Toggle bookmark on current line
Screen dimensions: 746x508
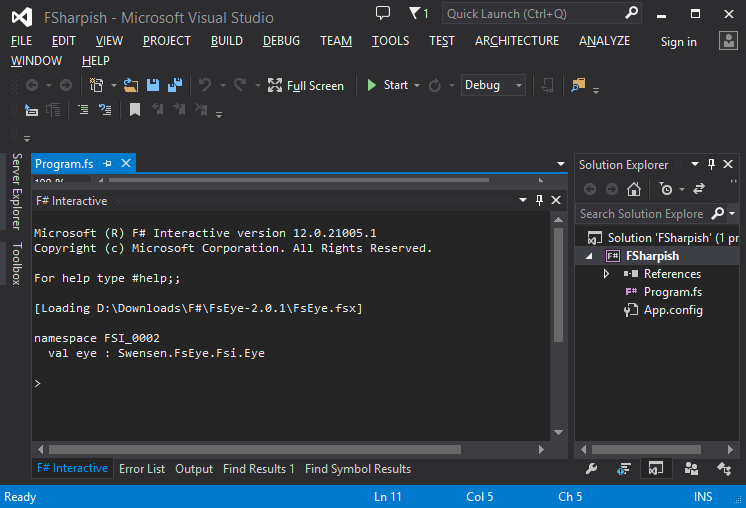(135, 110)
